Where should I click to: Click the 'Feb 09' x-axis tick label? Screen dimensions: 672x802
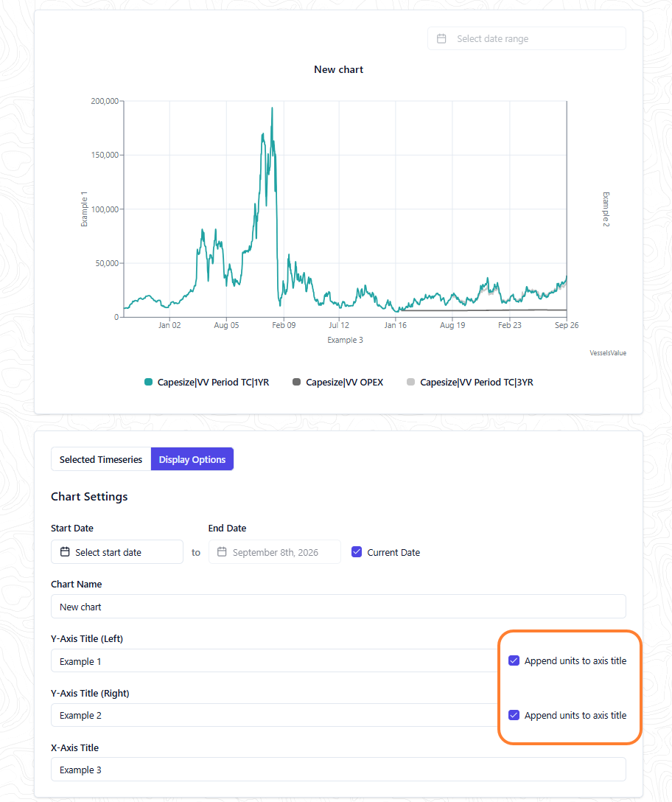[284, 325]
